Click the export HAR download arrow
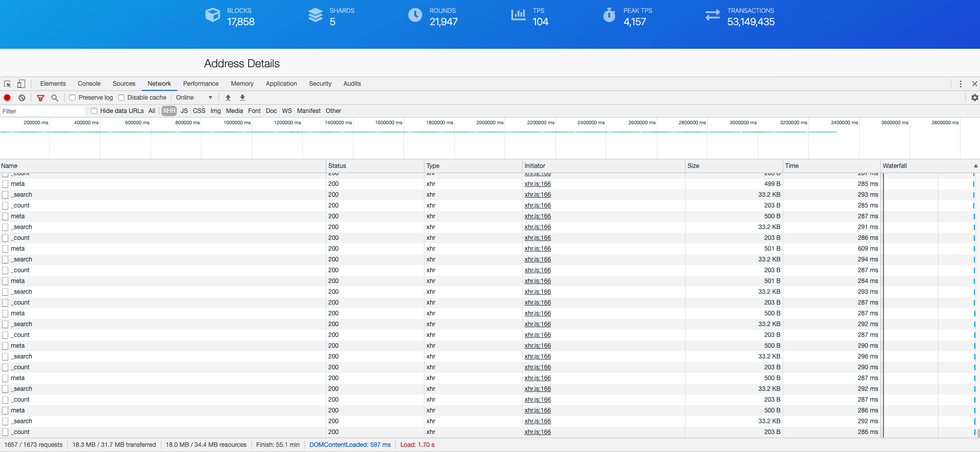The image size is (980, 452). click(x=243, y=98)
